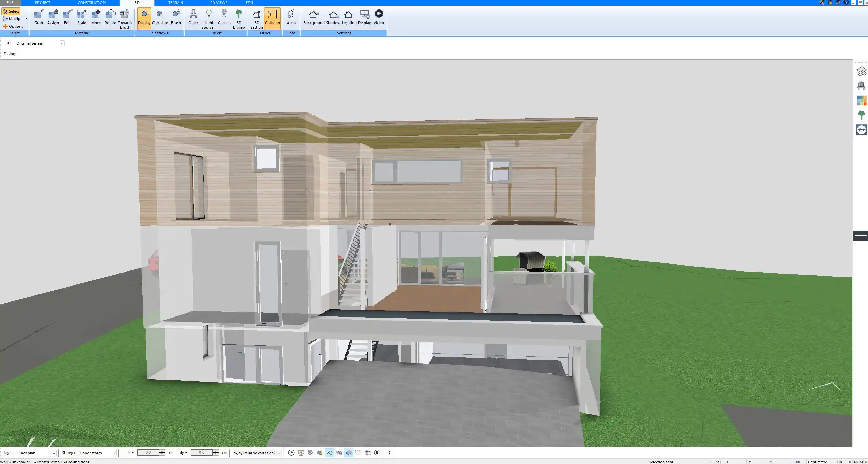Toggle the grid icon in status toolbar

click(x=368, y=453)
